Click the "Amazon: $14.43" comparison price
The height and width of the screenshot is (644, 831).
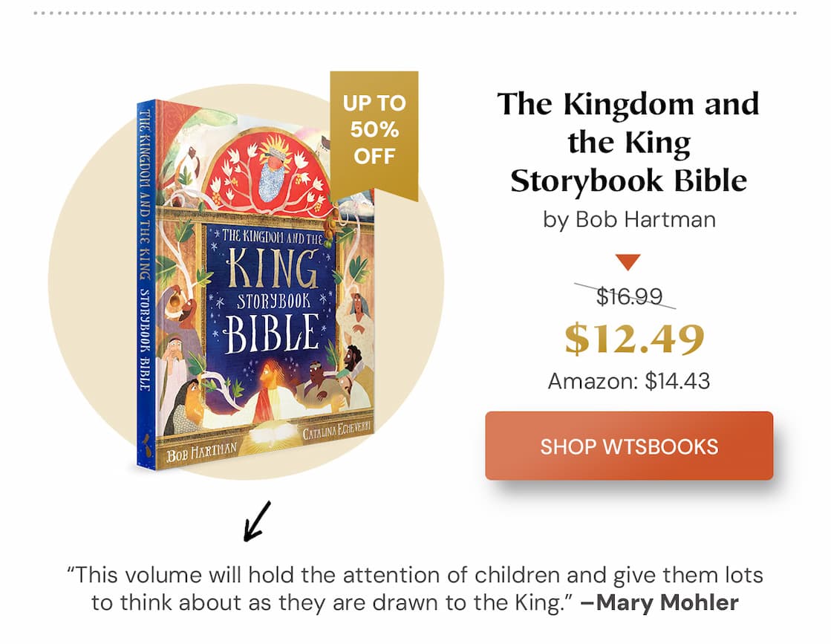tap(628, 380)
